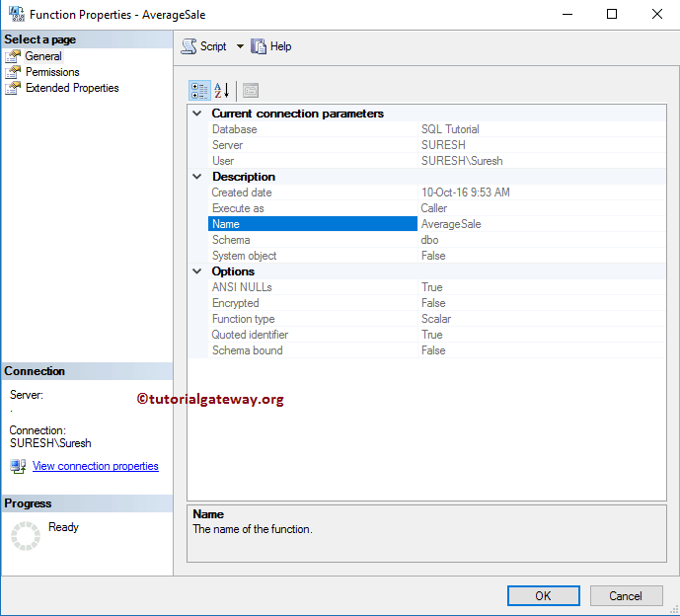The image size is (680, 616).
Task: Click the Ready progress spinner
Action: click(x=26, y=536)
